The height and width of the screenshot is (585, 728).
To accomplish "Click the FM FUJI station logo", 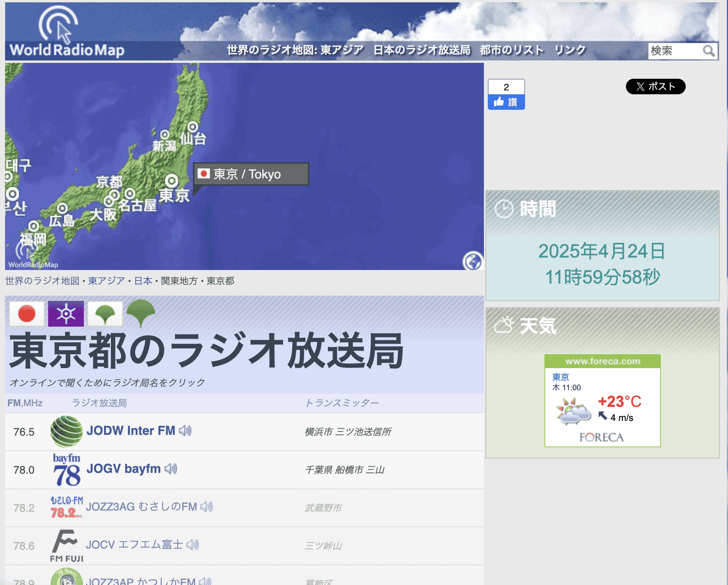I will point(66,545).
